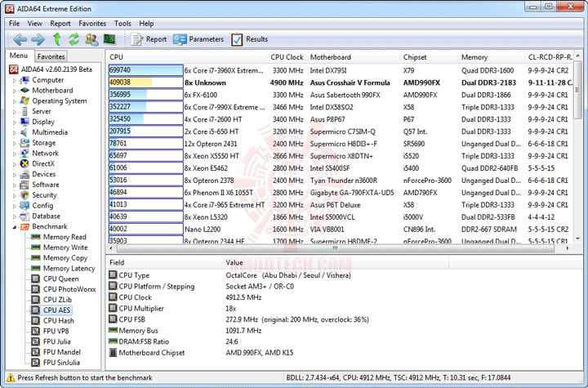The height and width of the screenshot is (388, 588).
Task: Click the green Up arrow toolbar icon
Action: pyautogui.click(x=56, y=39)
